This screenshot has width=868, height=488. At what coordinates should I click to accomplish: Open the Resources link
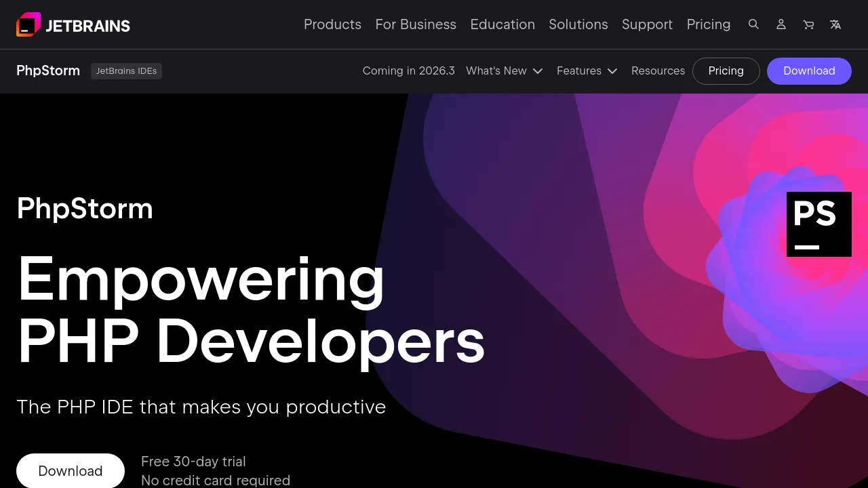pyautogui.click(x=658, y=70)
